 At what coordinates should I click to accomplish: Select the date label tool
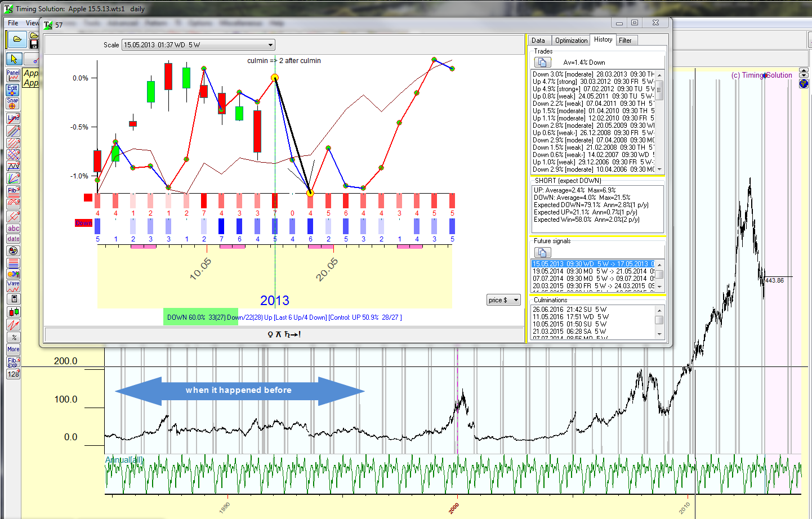click(x=13, y=239)
